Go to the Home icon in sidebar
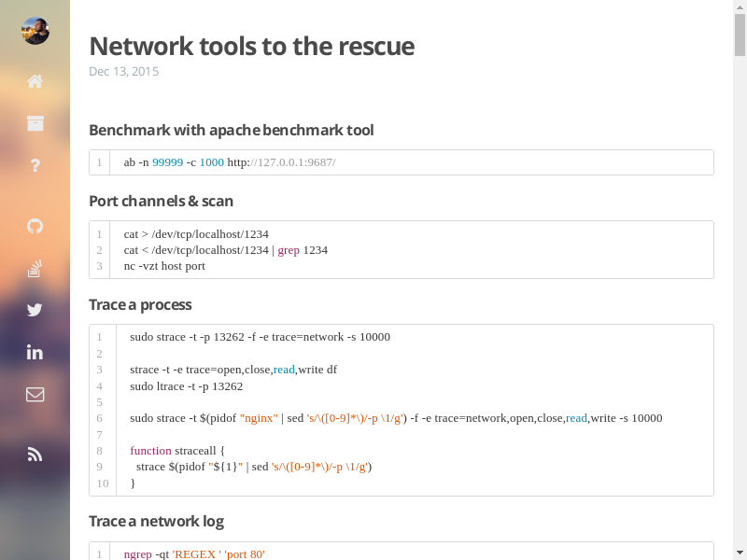747x560 pixels. tap(35, 81)
